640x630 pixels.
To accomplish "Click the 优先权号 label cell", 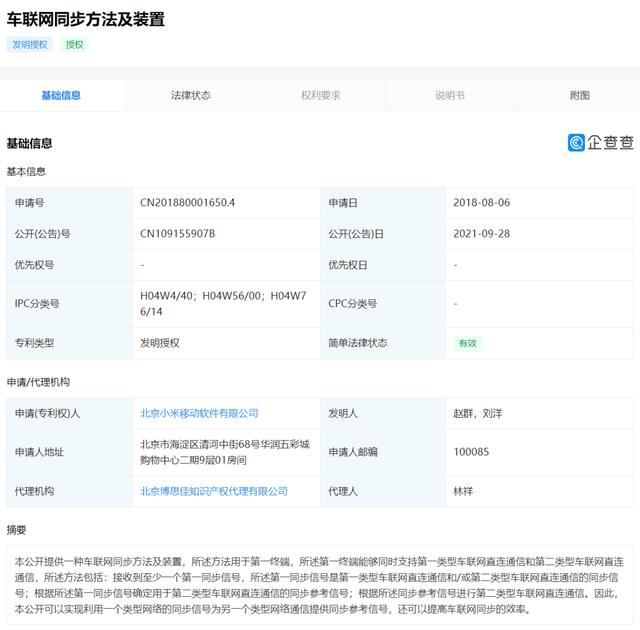I will coord(69,265).
